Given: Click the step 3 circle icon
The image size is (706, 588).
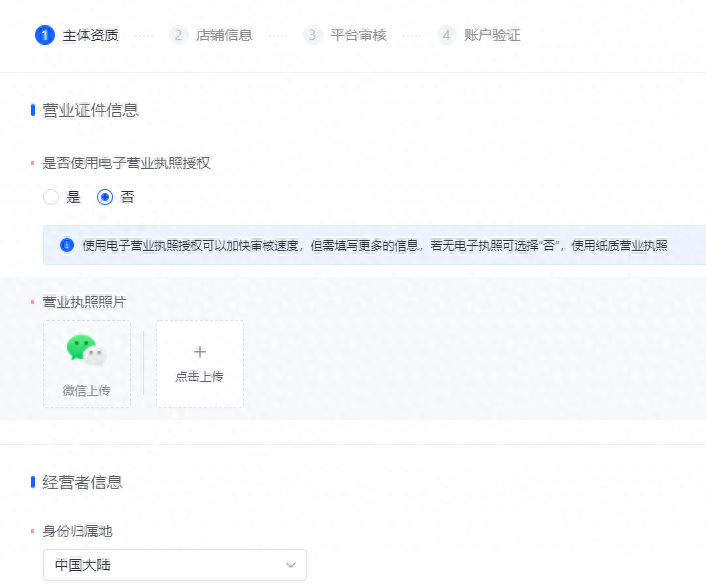Looking at the screenshot, I should click(312, 35).
